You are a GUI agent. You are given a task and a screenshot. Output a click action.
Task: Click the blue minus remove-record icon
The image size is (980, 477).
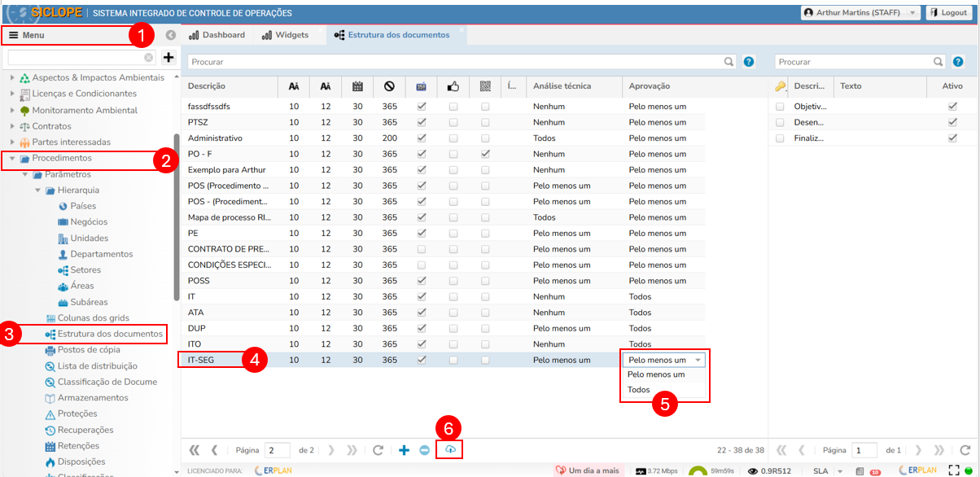(424, 450)
